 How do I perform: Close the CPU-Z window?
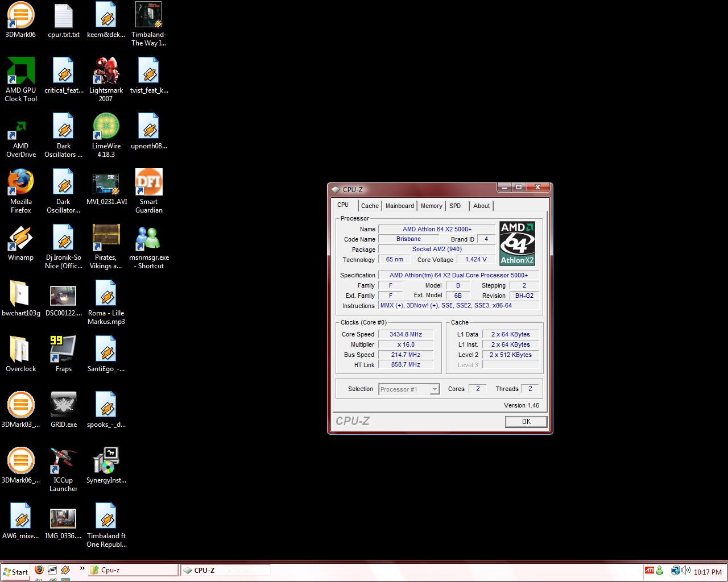(x=537, y=187)
